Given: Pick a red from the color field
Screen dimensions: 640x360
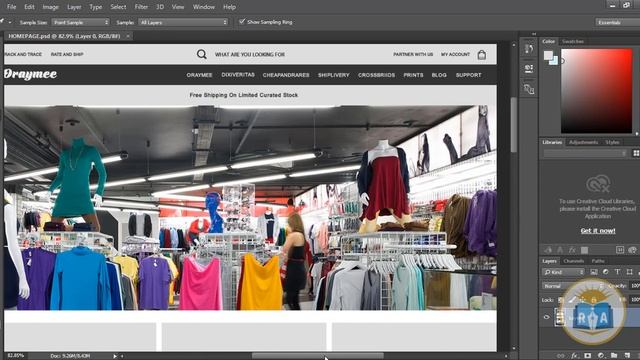Looking at the screenshot, I should [596, 91].
